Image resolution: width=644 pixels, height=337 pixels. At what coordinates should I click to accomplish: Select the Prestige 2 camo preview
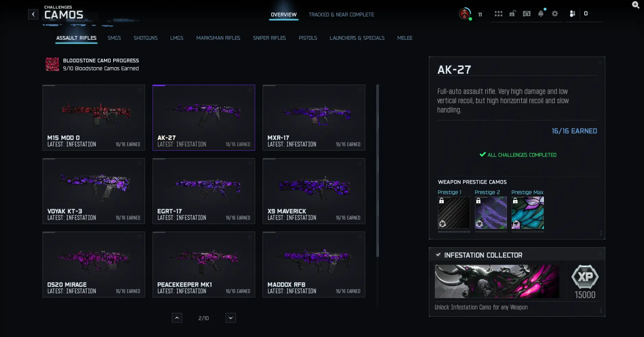point(490,213)
